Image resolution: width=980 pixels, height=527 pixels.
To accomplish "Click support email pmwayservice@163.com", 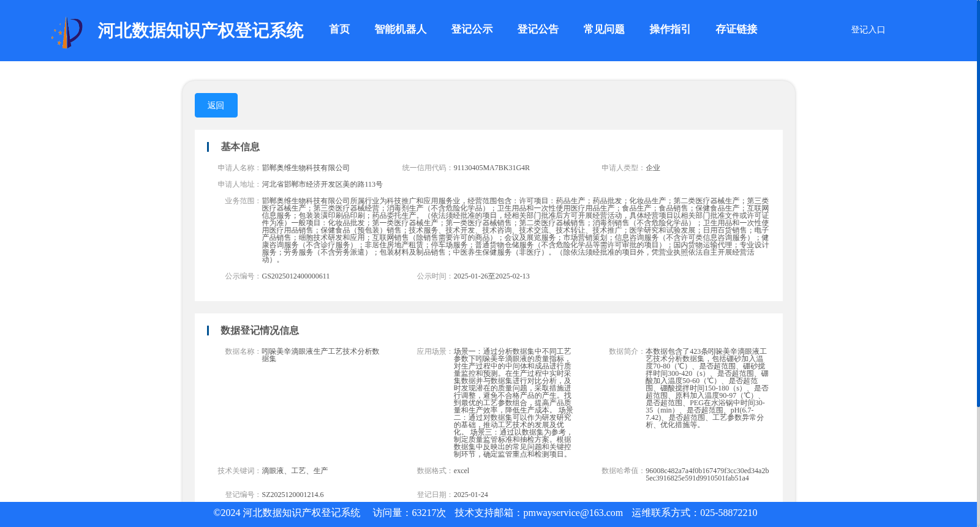I will point(573,513).
